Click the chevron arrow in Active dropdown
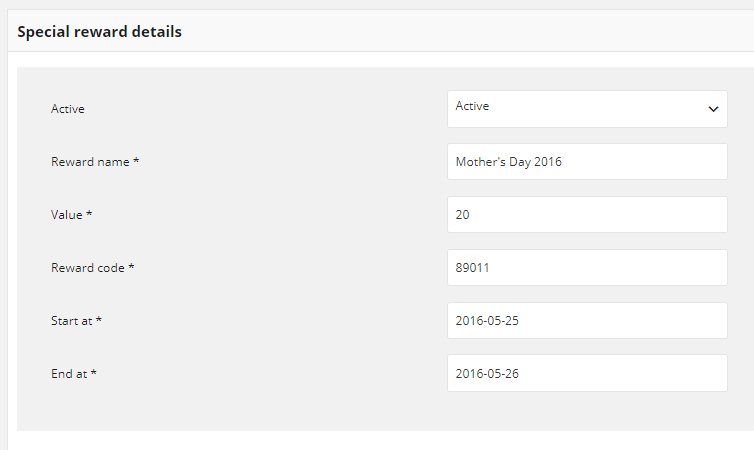Image resolution: width=754 pixels, height=450 pixels. [713, 109]
